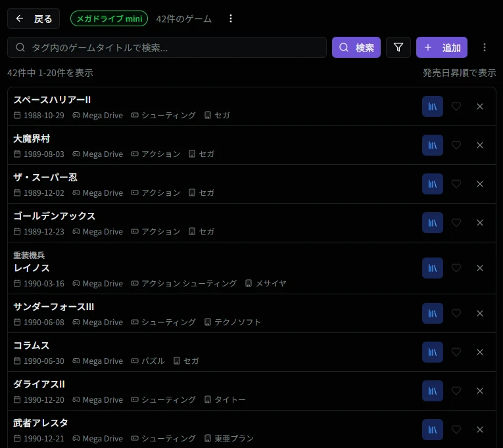
Task: Remove レイノス from the tag
Action: point(480,268)
